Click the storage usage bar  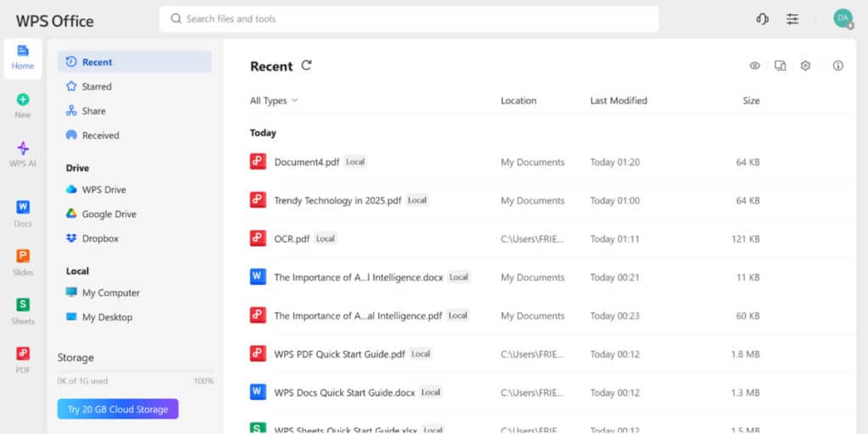[x=135, y=371]
